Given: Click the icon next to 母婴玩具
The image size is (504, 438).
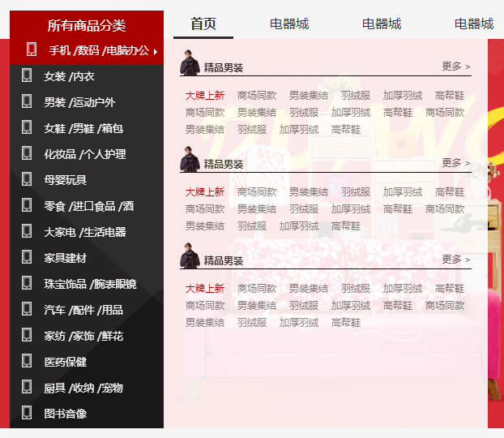Looking at the screenshot, I should click(x=27, y=180).
